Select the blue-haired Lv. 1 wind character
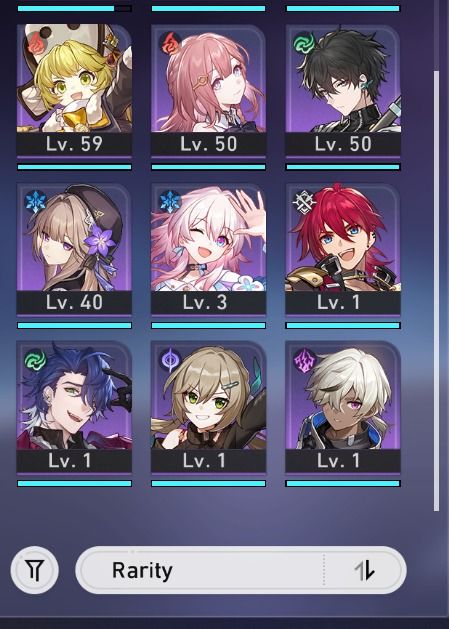Viewport: 449px width, 629px height. (x=74, y=407)
